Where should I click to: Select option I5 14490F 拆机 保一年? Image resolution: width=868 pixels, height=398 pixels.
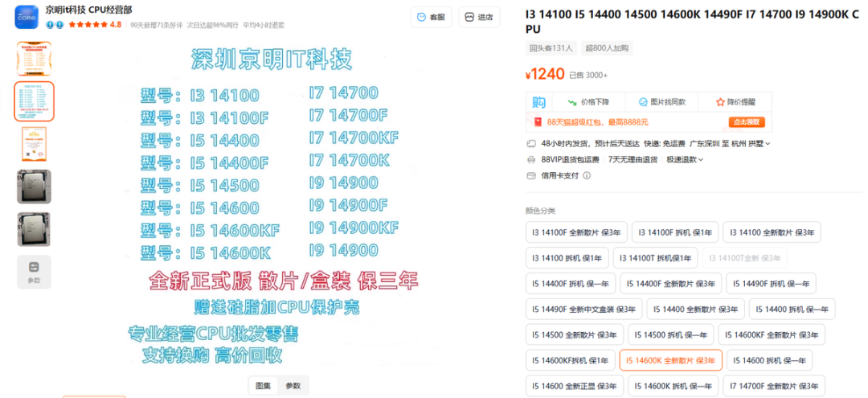[x=771, y=283]
